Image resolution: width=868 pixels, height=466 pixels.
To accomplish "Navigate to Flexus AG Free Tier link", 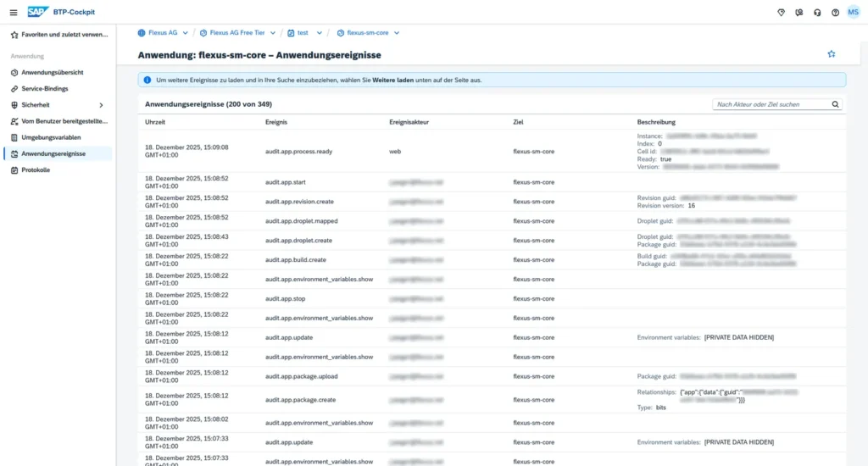I will click(x=237, y=33).
